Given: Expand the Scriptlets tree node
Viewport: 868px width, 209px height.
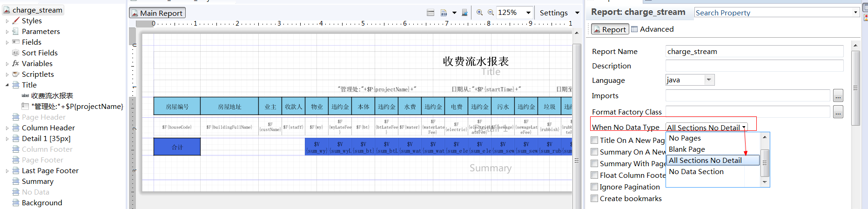Looking at the screenshot, I should pos(7,74).
